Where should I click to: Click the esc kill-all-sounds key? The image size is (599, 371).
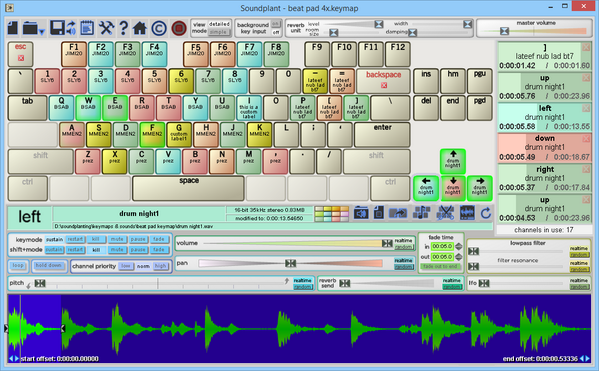21,54
